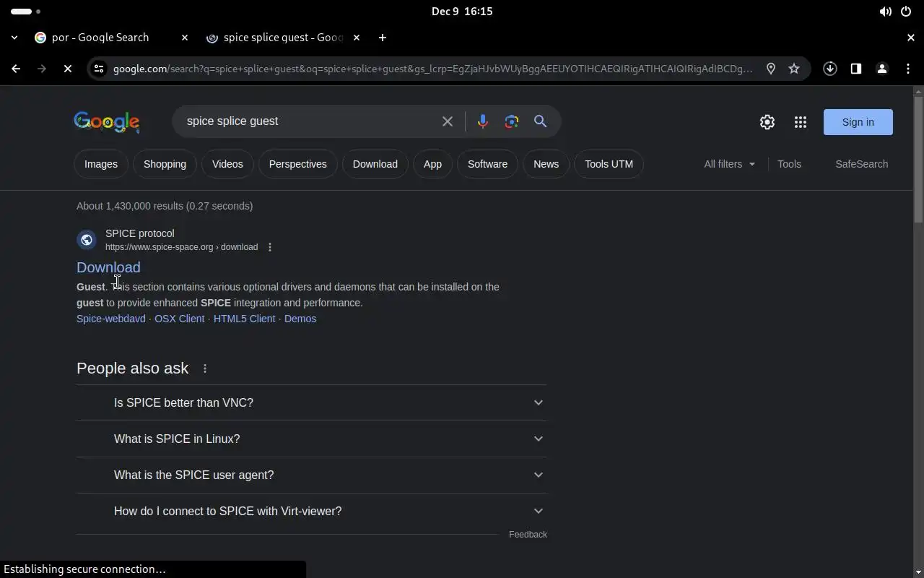Open the tab search dropdown arrow

tap(14, 38)
